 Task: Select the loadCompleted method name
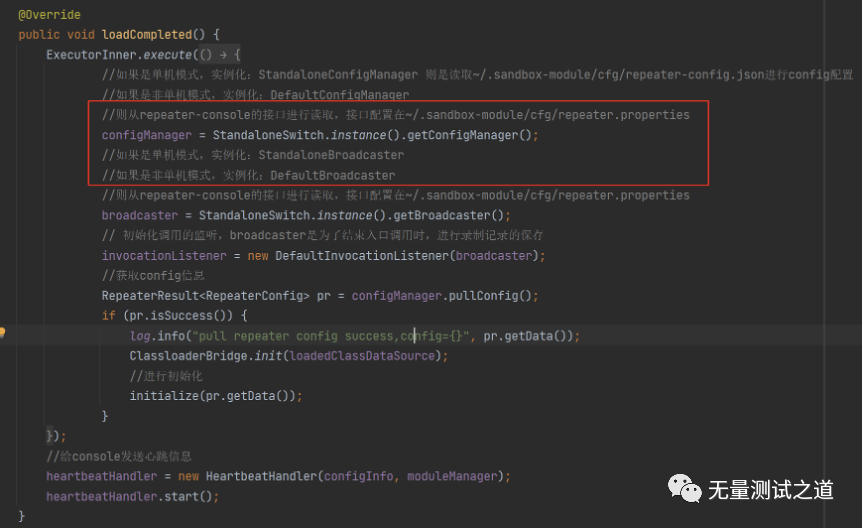pos(147,35)
